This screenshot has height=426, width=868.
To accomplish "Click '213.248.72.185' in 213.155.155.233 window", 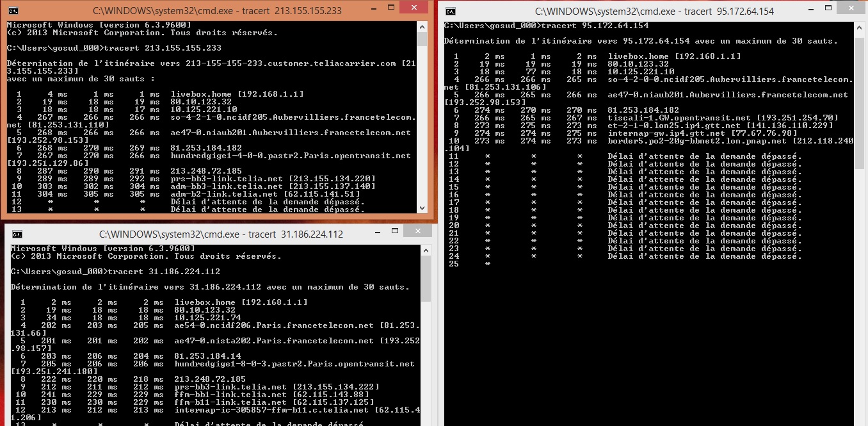I will [x=206, y=171].
